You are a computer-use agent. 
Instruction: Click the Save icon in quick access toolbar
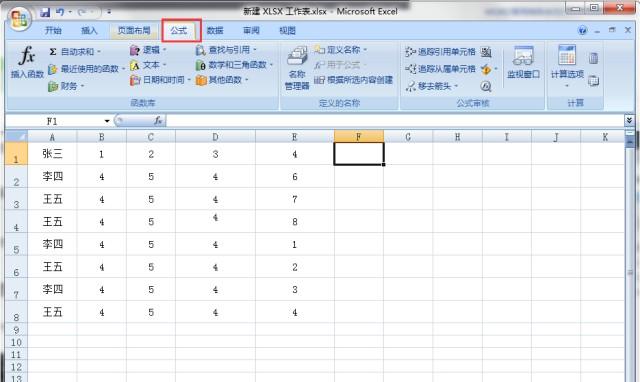click(x=45, y=12)
